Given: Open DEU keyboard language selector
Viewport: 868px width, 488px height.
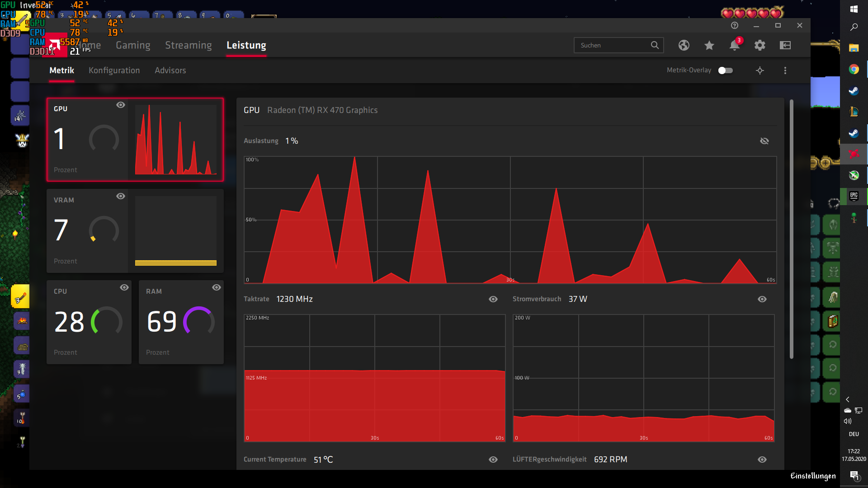Looking at the screenshot, I should click(x=854, y=434).
